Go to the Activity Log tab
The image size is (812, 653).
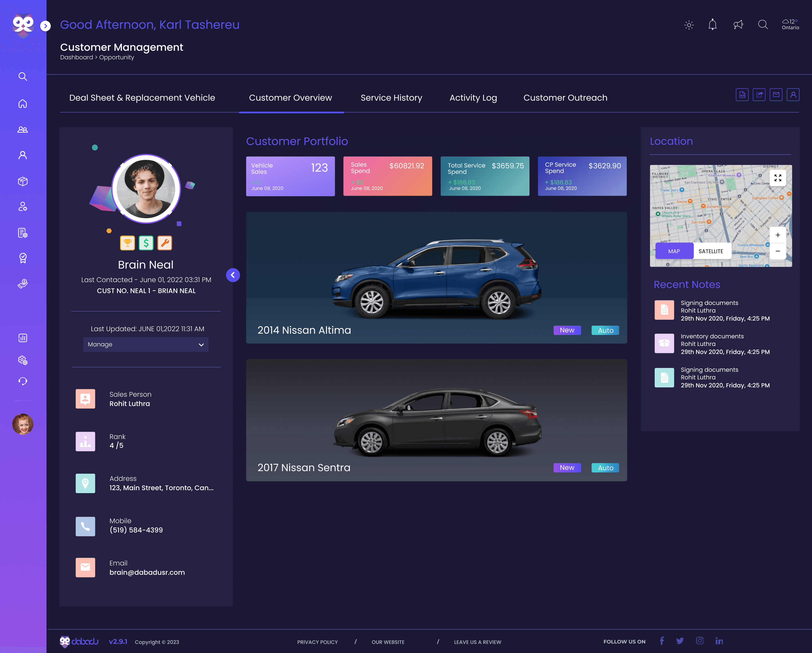pos(473,98)
